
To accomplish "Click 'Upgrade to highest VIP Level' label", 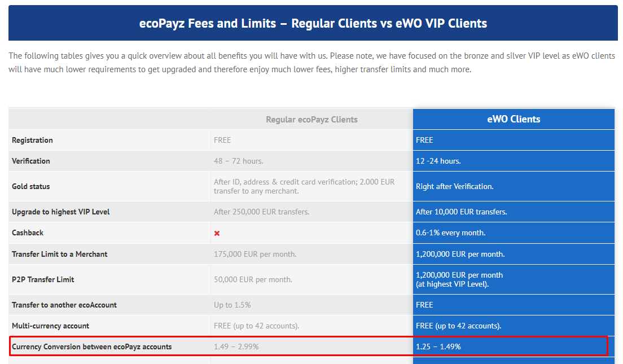I will coord(61,212).
